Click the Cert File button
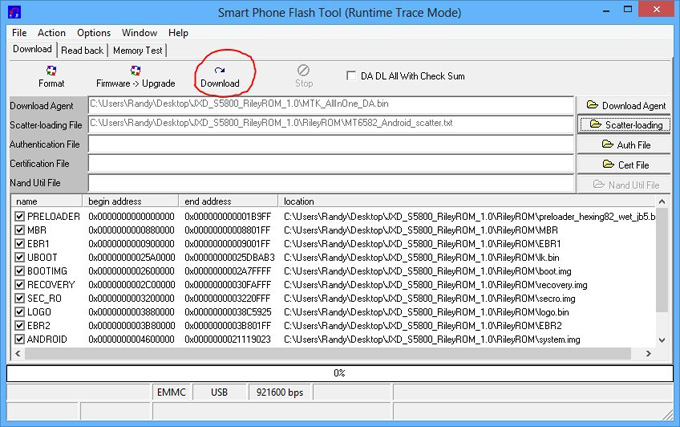The height and width of the screenshot is (427, 680). [624, 165]
